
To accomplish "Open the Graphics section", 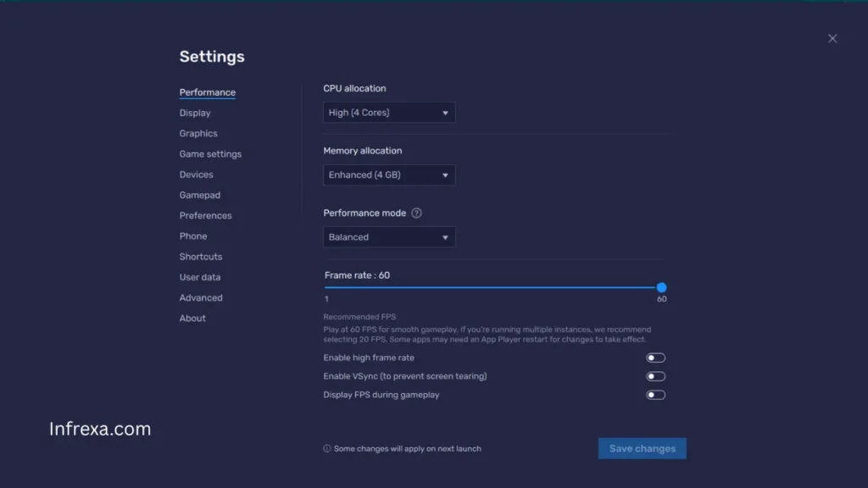I will pos(198,133).
